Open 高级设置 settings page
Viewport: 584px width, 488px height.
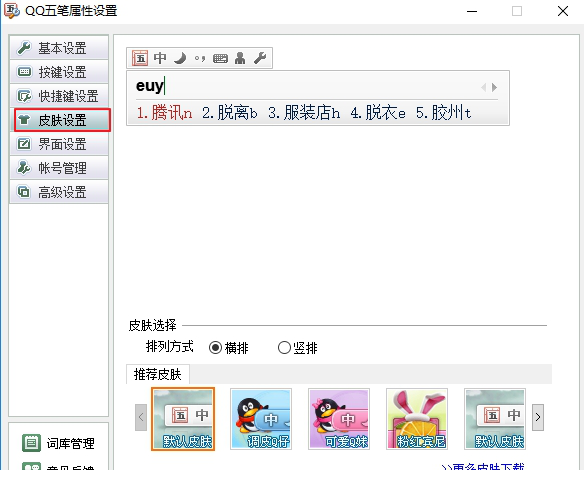(59, 192)
